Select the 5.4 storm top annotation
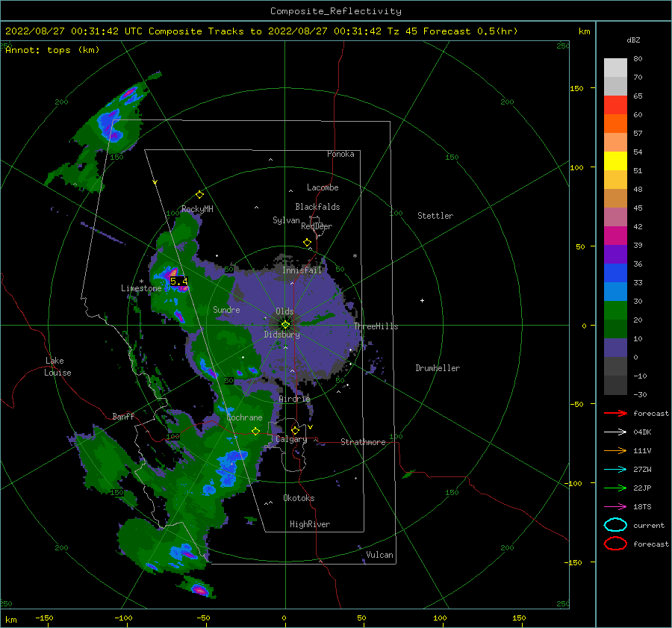The width and height of the screenshot is (672, 628). [x=178, y=282]
